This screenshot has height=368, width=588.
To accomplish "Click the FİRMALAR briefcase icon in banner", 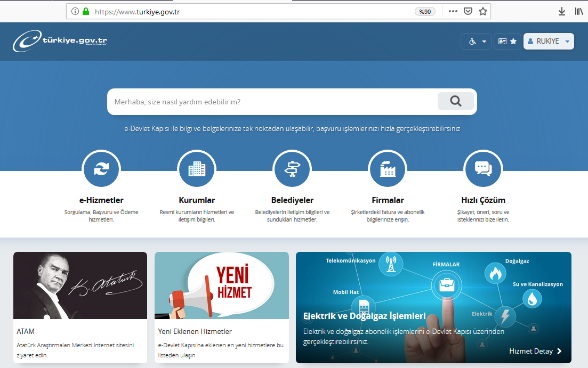I will click(x=446, y=285).
